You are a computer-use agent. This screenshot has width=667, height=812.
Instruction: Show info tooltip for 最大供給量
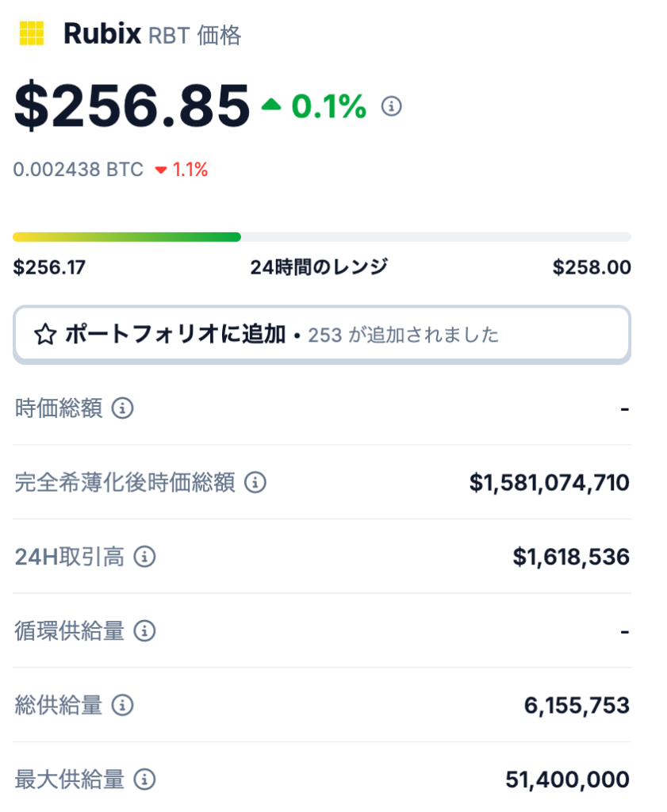144,779
